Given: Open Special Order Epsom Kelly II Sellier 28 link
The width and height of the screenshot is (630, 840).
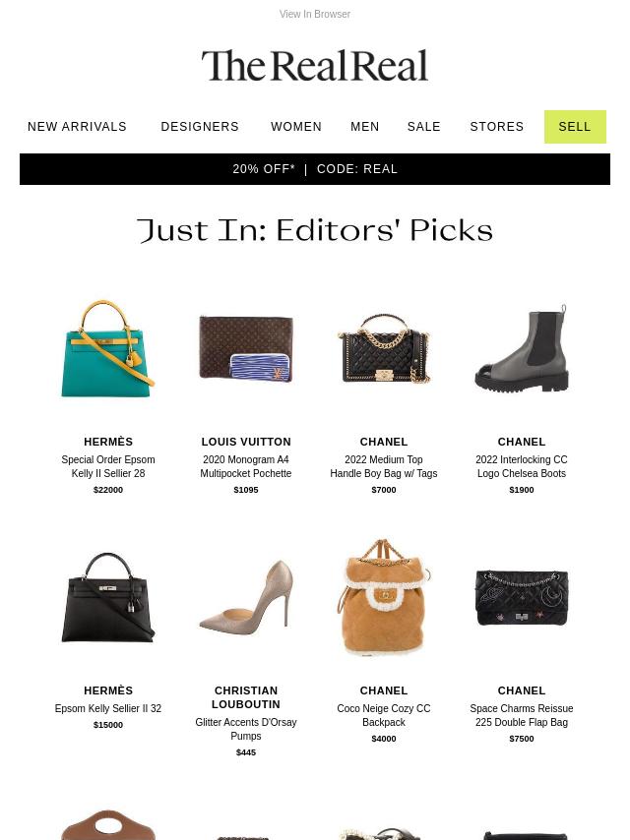Looking at the screenshot, I should (x=107, y=466).
